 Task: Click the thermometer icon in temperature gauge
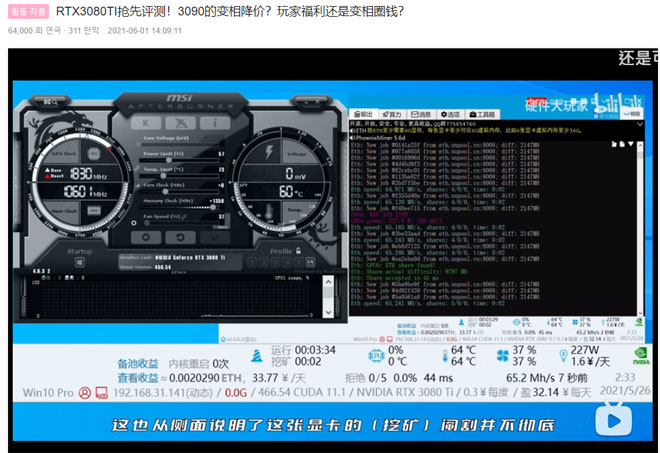point(269,212)
